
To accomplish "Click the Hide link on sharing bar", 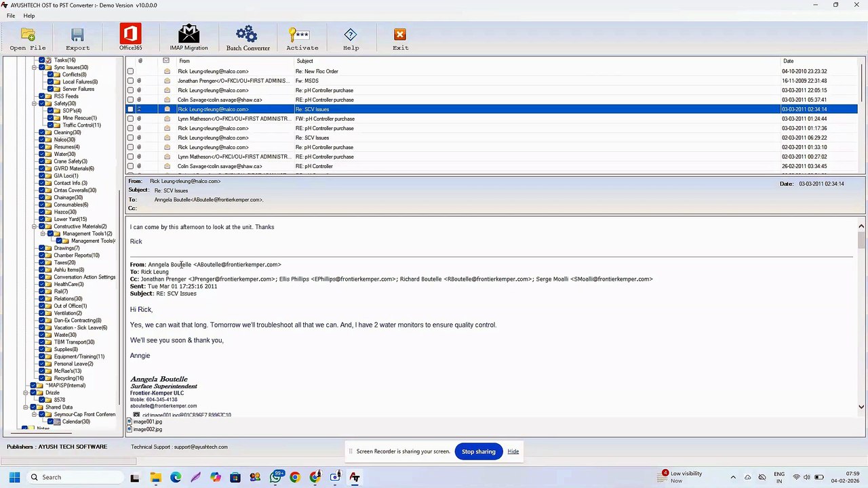I will [513, 451].
